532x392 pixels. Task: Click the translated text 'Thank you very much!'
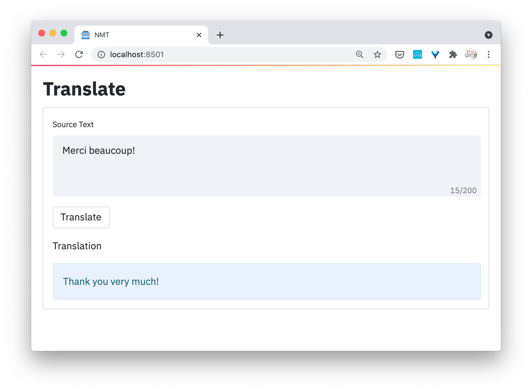click(111, 282)
